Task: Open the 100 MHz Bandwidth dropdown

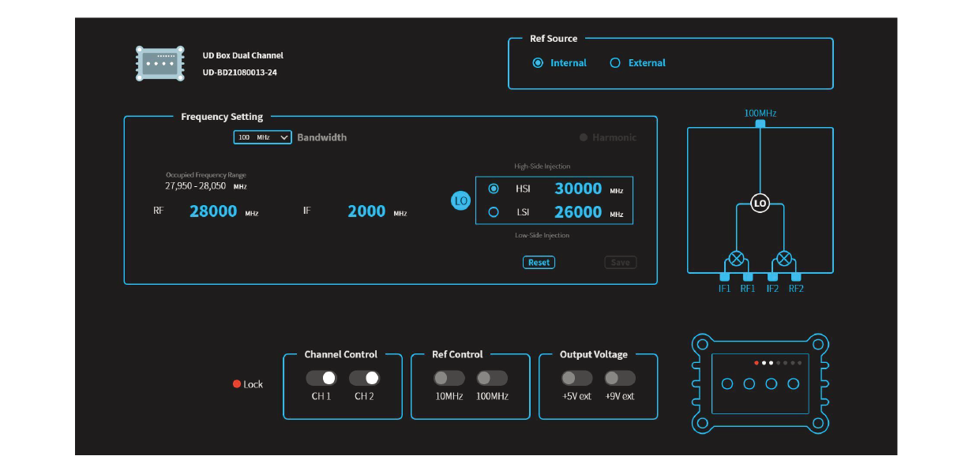Action: [263, 137]
